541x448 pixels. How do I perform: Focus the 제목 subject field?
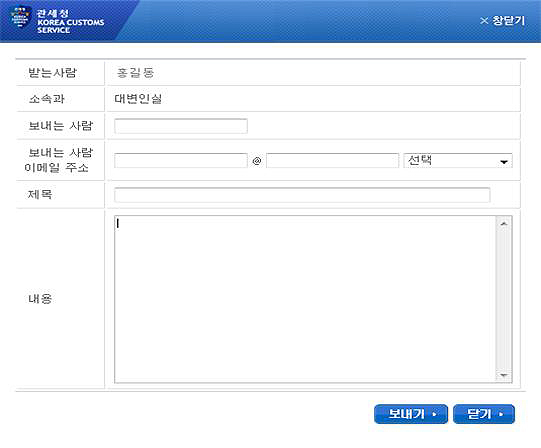point(302,195)
